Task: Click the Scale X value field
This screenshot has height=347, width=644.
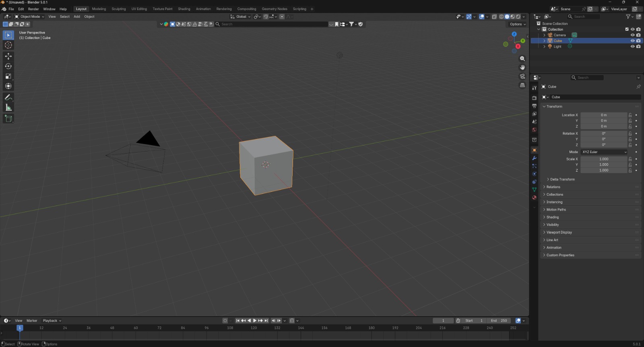Action: (x=603, y=159)
